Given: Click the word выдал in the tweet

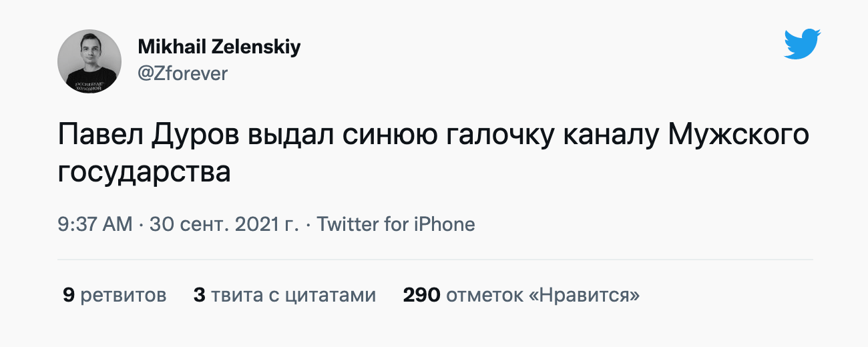Looking at the screenshot, I should [x=291, y=136].
